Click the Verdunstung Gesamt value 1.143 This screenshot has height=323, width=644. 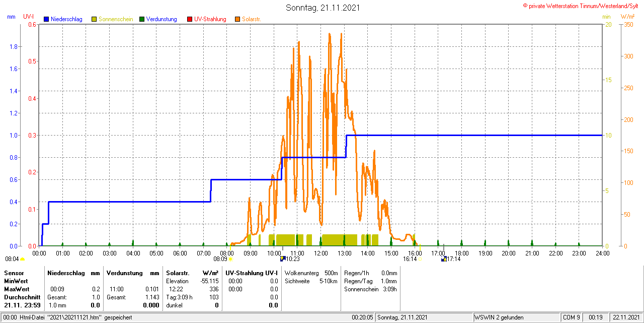(152, 297)
